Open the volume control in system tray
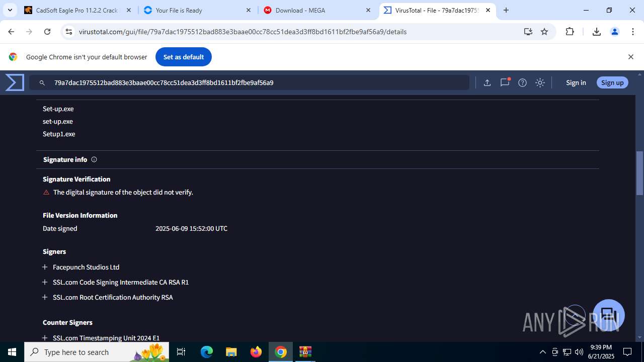The image size is (644, 362). pyautogui.click(x=579, y=352)
